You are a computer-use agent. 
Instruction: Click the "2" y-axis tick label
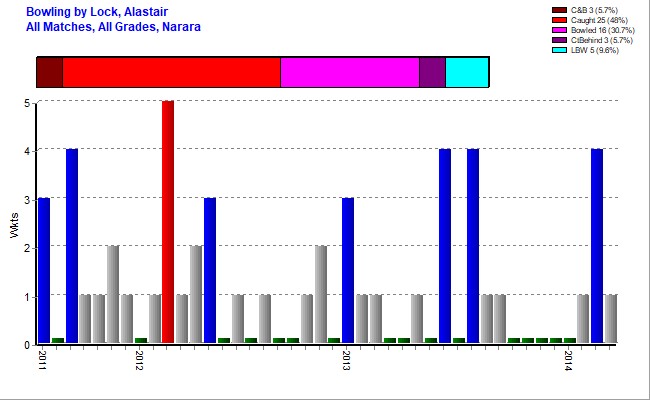[x=27, y=248]
